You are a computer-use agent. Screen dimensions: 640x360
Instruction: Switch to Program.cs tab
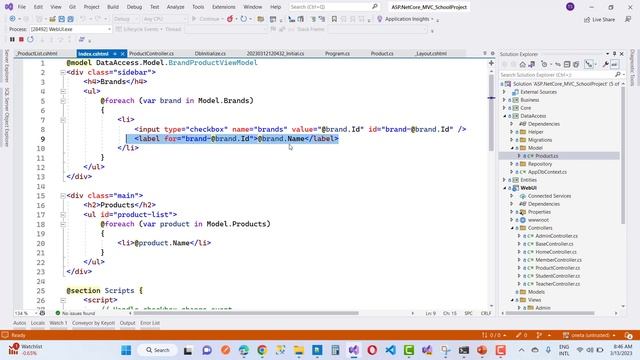(337, 53)
